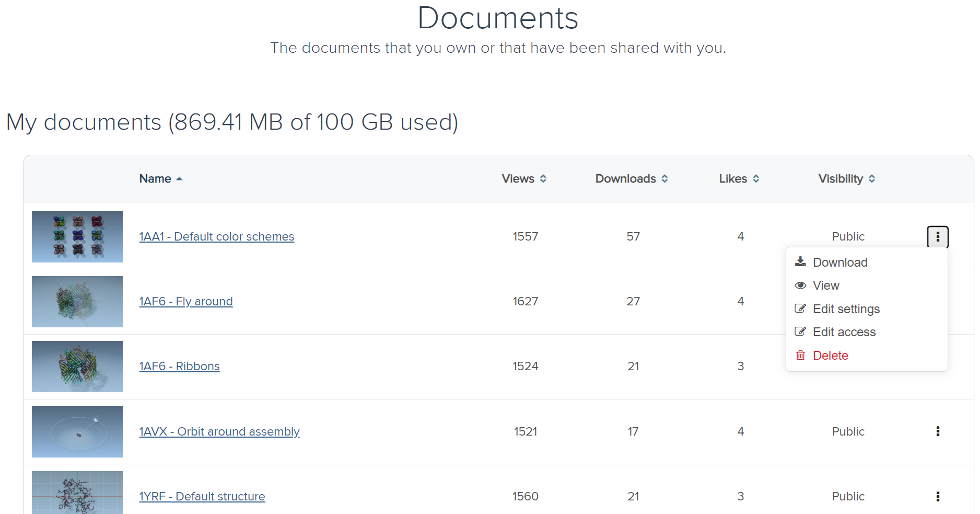Viewport: 980px width, 514px height.
Task: Close the open actions menu for 1AA1
Action: click(x=938, y=236)
